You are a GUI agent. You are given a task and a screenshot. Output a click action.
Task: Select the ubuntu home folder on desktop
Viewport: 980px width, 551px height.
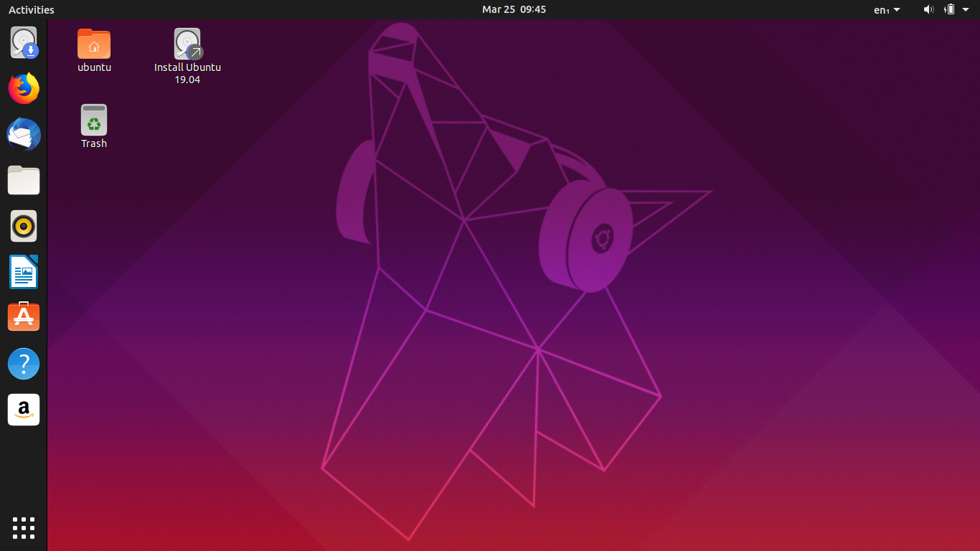click(x=94, y=44)
